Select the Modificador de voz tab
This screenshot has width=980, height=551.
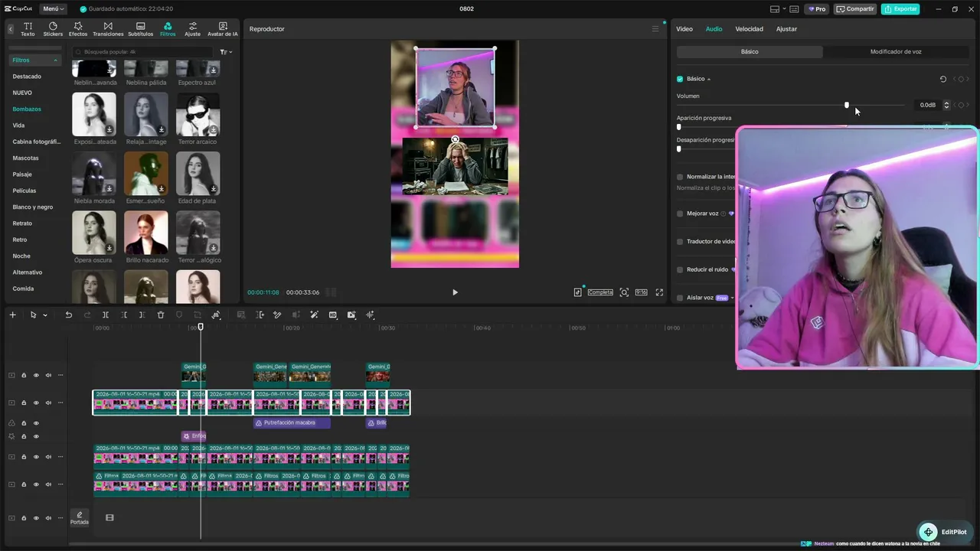click(x=896, y=52)
